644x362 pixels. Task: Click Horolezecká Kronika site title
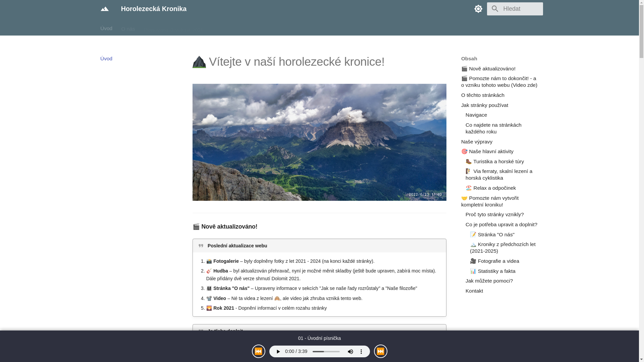click(154, 9)
